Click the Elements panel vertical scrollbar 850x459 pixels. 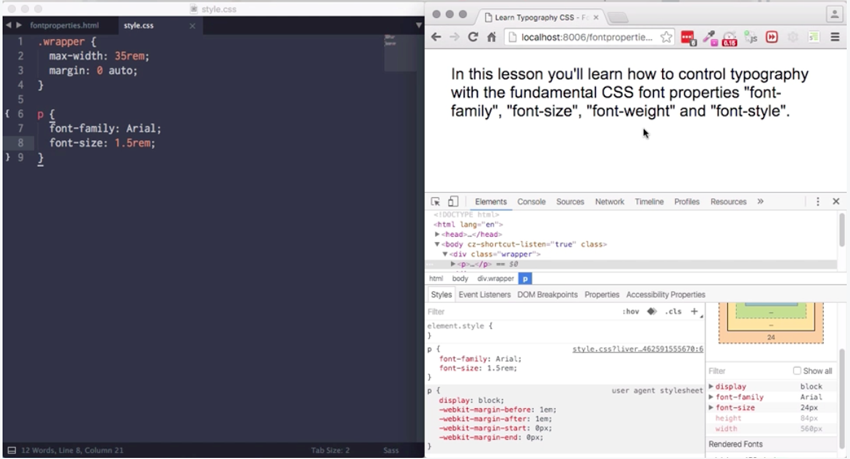pyautogui.click(x=841, y=230)
